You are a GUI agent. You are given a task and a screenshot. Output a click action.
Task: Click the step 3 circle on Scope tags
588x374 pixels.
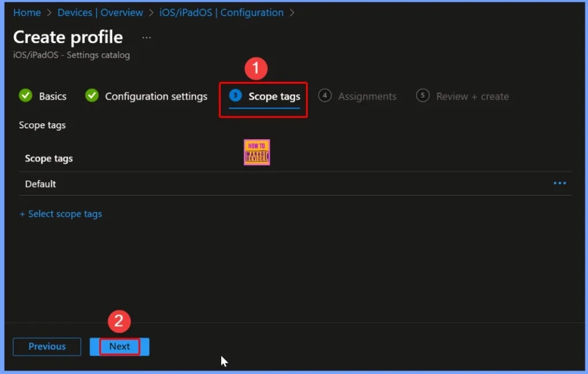(x=235, y=96)
